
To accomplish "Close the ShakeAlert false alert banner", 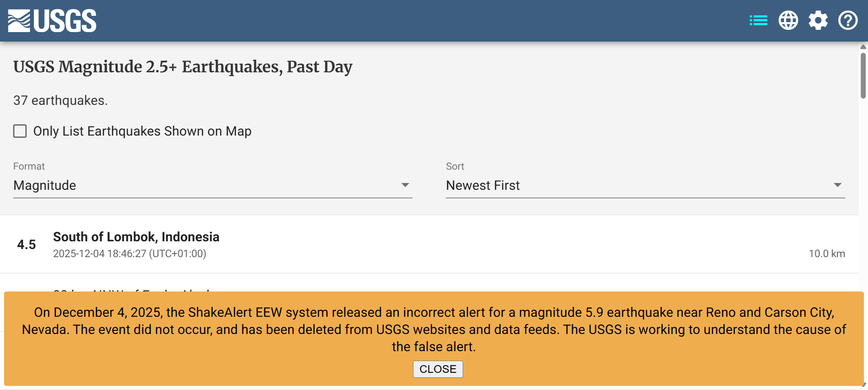I will click(x=437, y=369).
